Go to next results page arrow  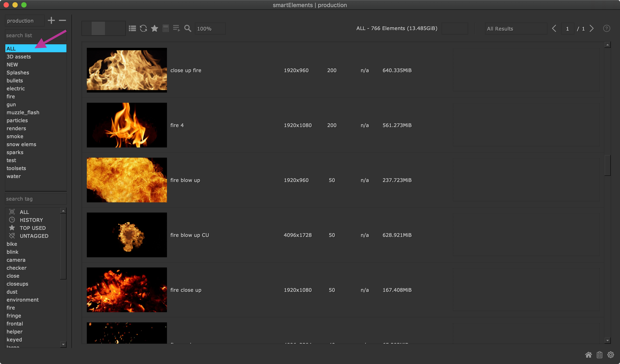click(x=592, y=29)
